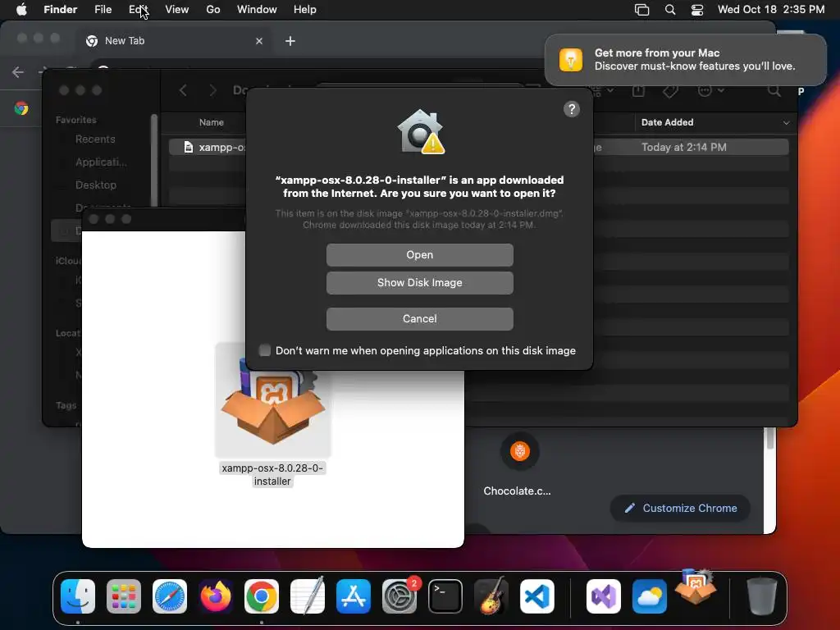Open Launchpad from the Dock

pos(124,596)
